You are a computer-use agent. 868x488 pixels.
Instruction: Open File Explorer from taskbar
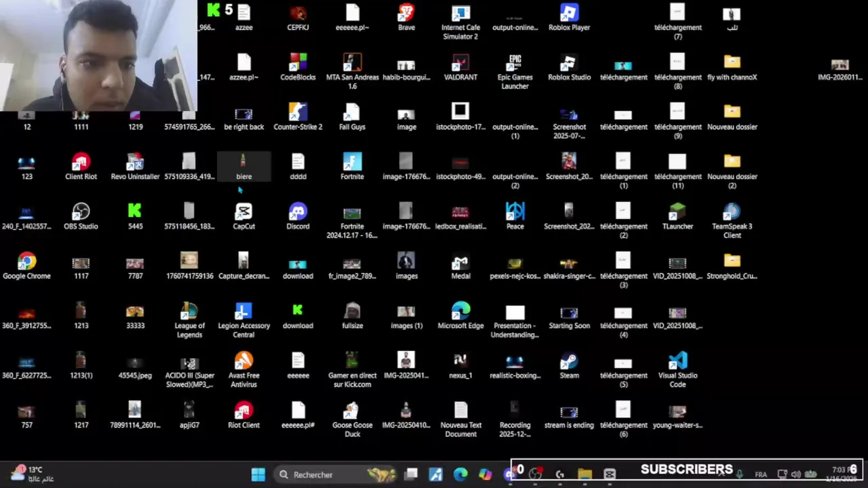(585, 474)
